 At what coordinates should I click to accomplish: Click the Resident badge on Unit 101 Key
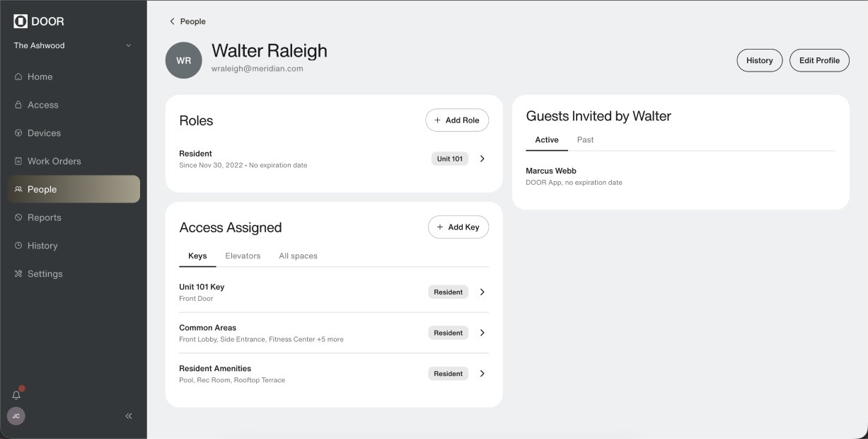point(449,292)
